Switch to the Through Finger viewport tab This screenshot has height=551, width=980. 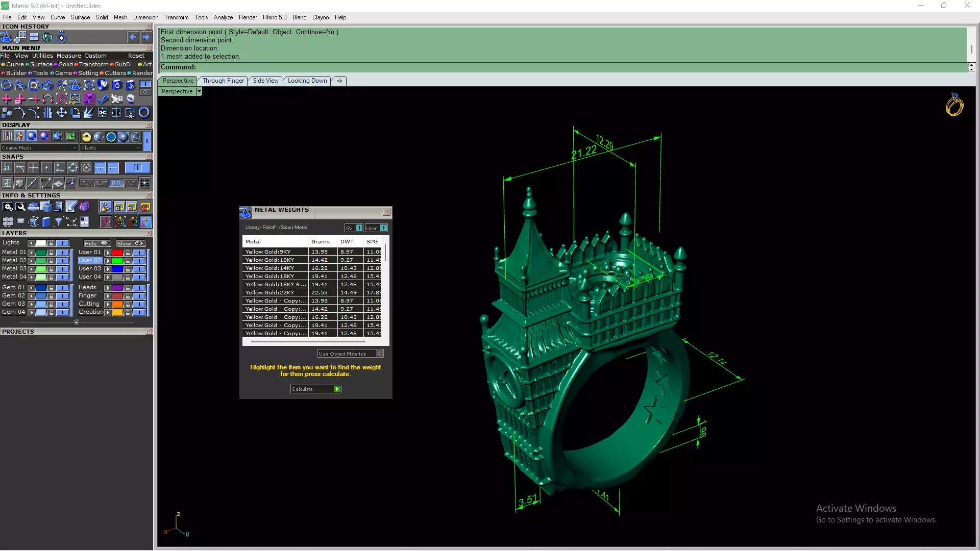[223, 81]
